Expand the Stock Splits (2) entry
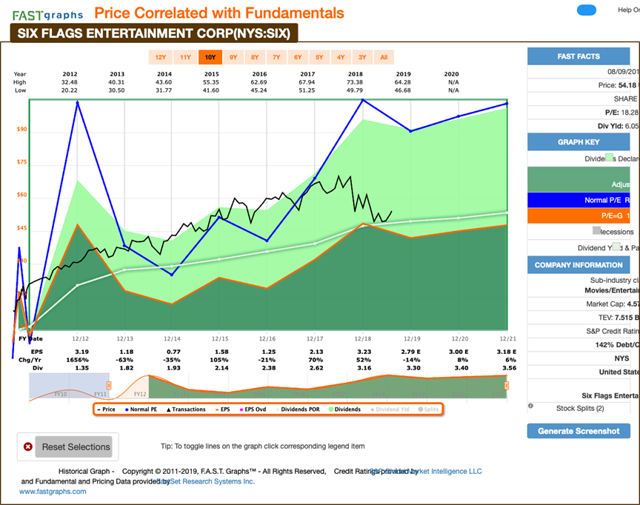The height and width of the screenshot is (505, 640). coord(580,408)
